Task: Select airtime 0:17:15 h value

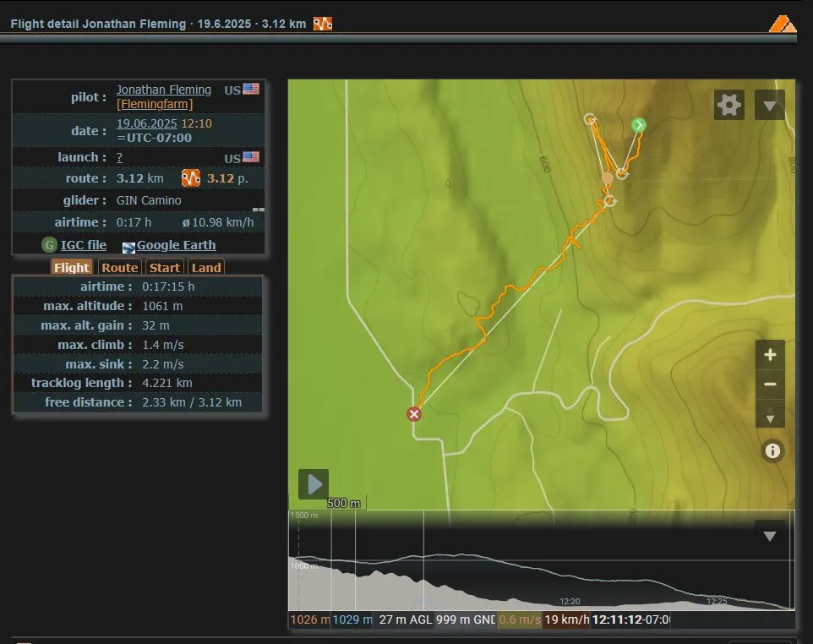Action: tap(168, 287)
